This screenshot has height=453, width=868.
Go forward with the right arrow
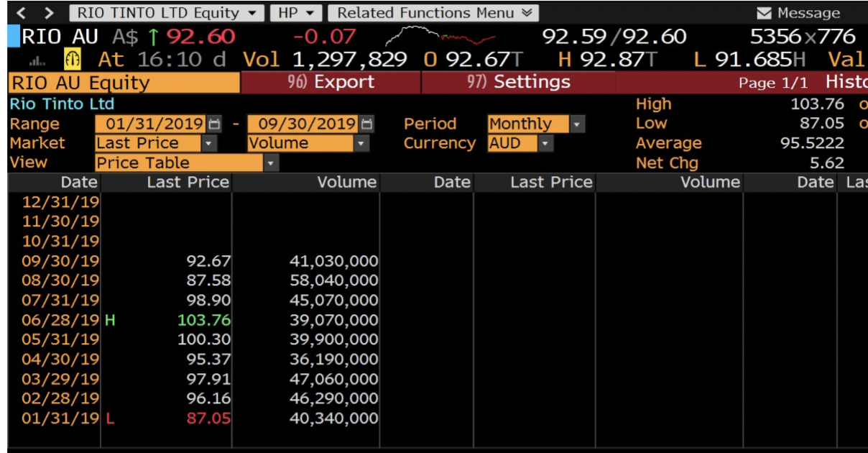tap(48, 13)
